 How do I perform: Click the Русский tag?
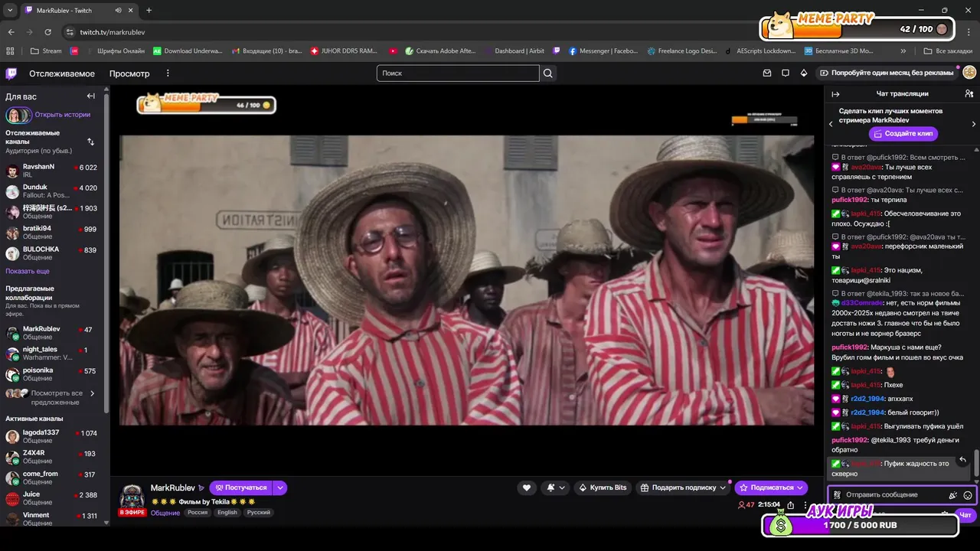[258, 513]
